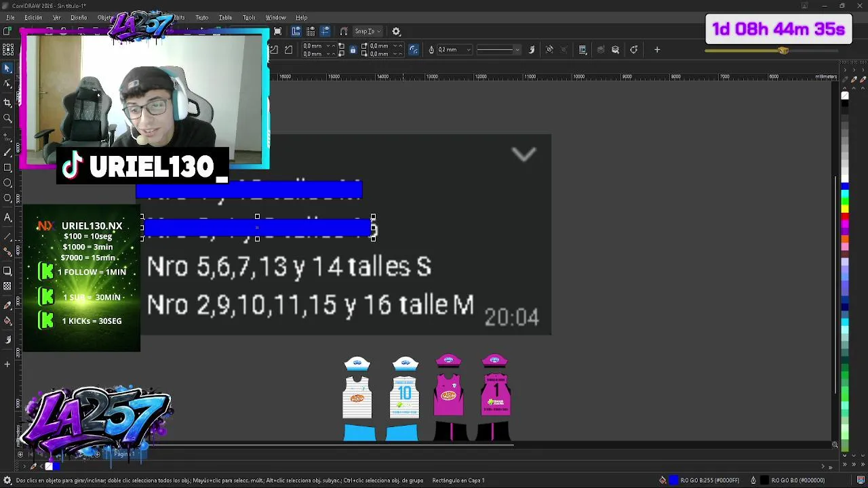Click the status bar outline color indicator
This screenshot has height=488, width=868.
coord(764,480)
